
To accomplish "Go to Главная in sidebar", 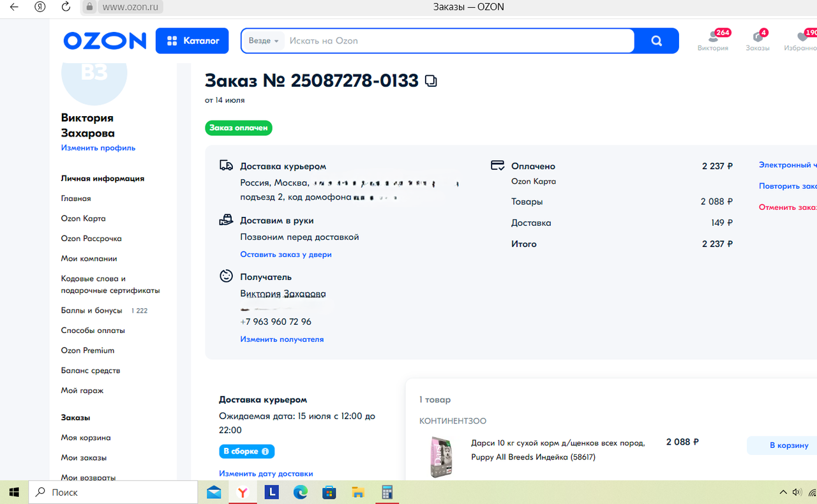I will (76, 198).
